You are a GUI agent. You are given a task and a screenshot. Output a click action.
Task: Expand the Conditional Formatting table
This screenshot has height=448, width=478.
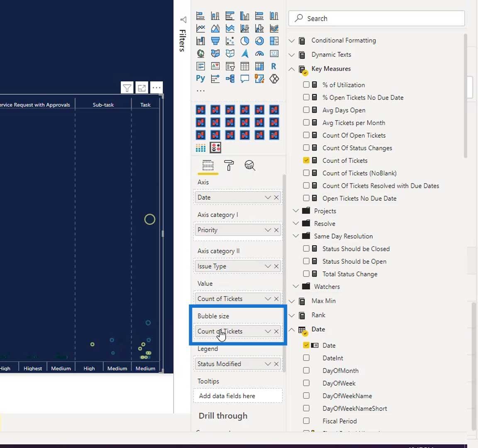[x=292, y=41]
